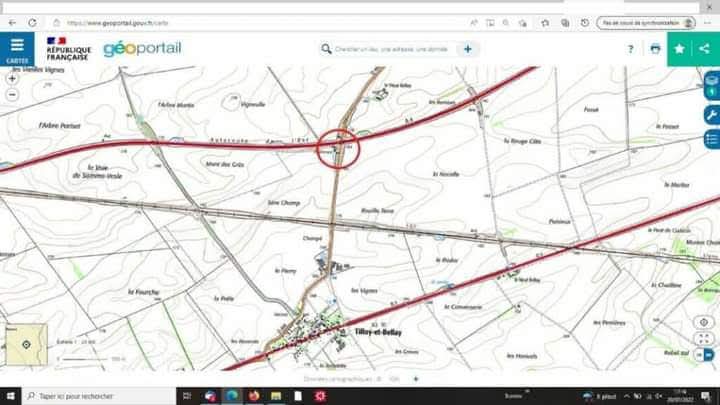720x405 pixels.
Task: Open the help question mark
Action: point(630,49)
